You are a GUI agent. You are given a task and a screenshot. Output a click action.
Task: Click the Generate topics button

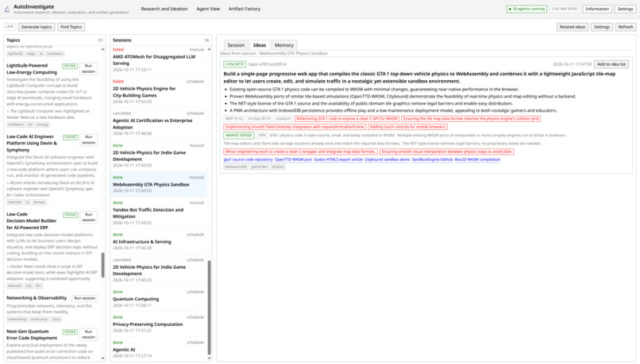37,27
